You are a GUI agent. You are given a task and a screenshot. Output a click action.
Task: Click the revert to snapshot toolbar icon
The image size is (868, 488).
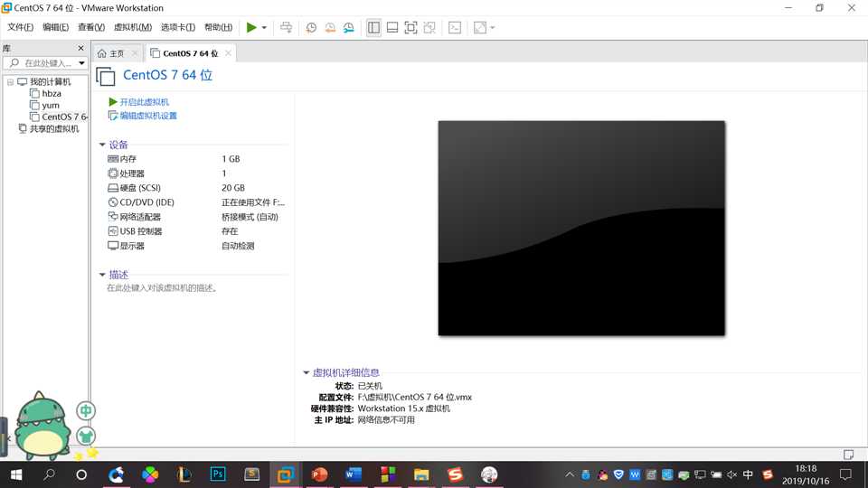click(x=330, y=28)
